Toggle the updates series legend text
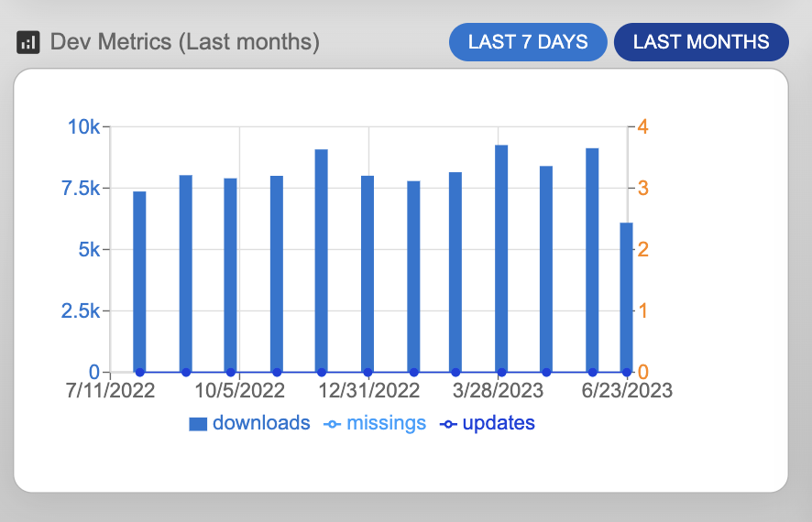This screenshot has width=812, height=522. [499, 423]
